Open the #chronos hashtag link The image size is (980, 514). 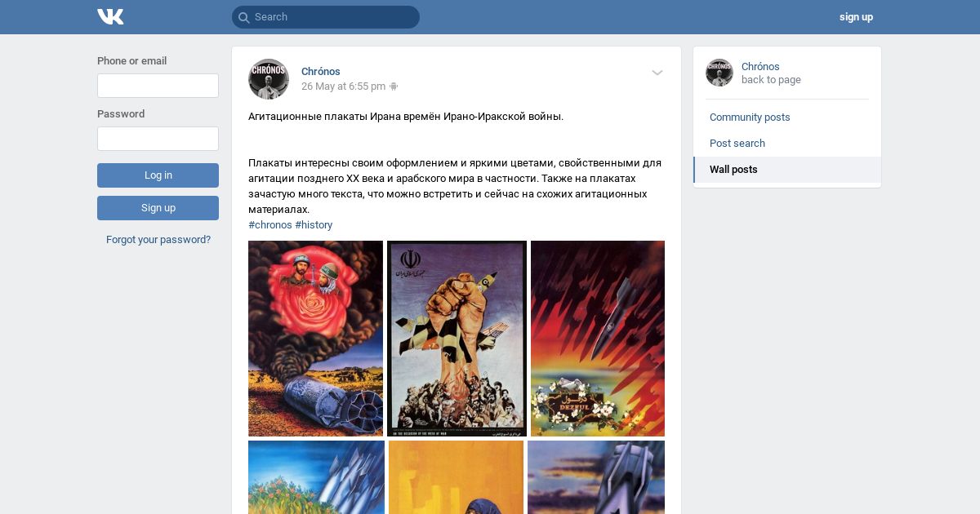270,225
